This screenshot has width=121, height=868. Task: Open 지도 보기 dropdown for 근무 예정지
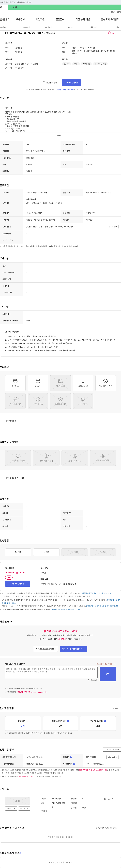(x=113, y=227)
